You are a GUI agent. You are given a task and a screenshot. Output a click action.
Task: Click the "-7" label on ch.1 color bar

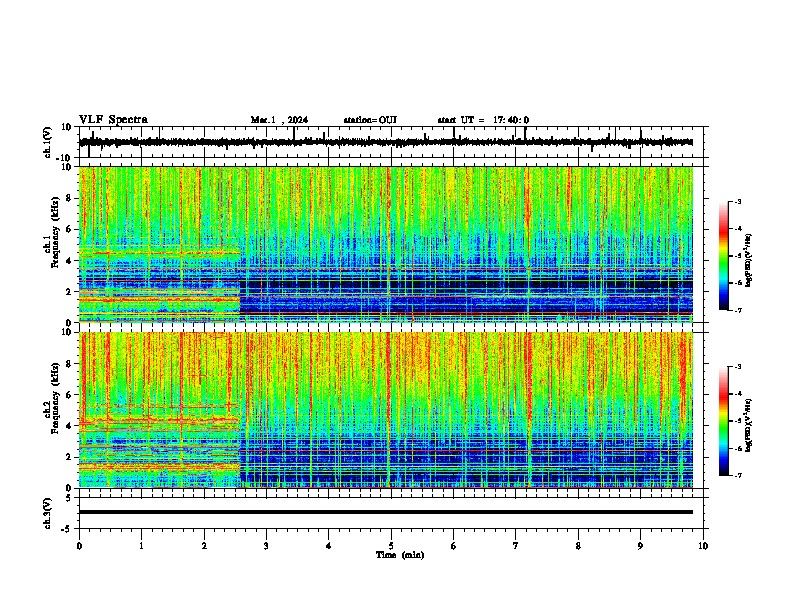pos(737,310)
